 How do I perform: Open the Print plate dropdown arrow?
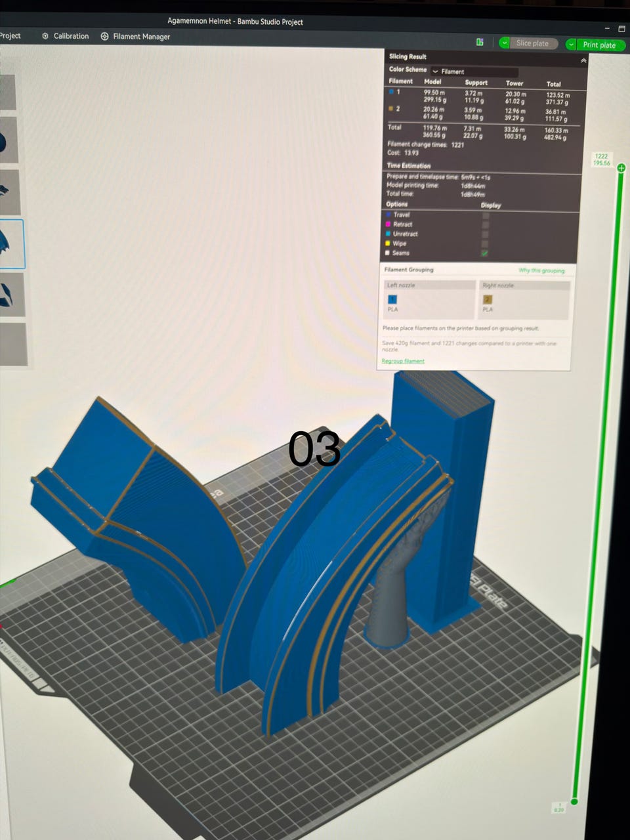tap(571, 45)
